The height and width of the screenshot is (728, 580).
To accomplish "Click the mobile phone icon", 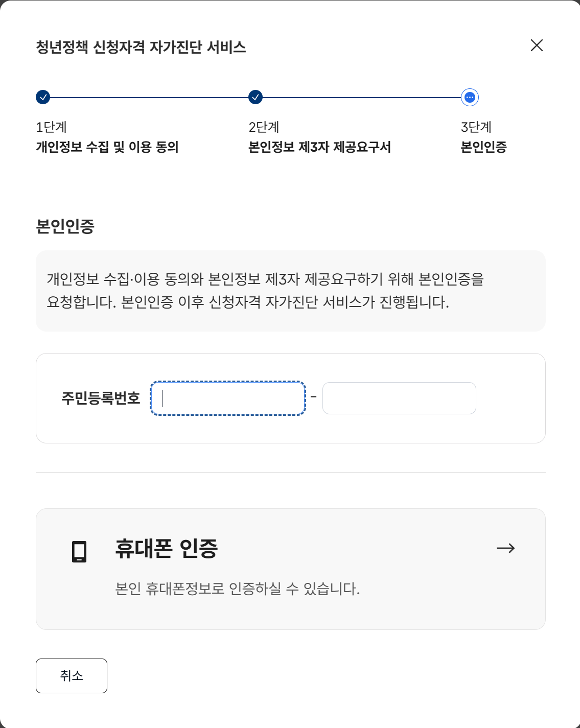I will coord(79,551).
